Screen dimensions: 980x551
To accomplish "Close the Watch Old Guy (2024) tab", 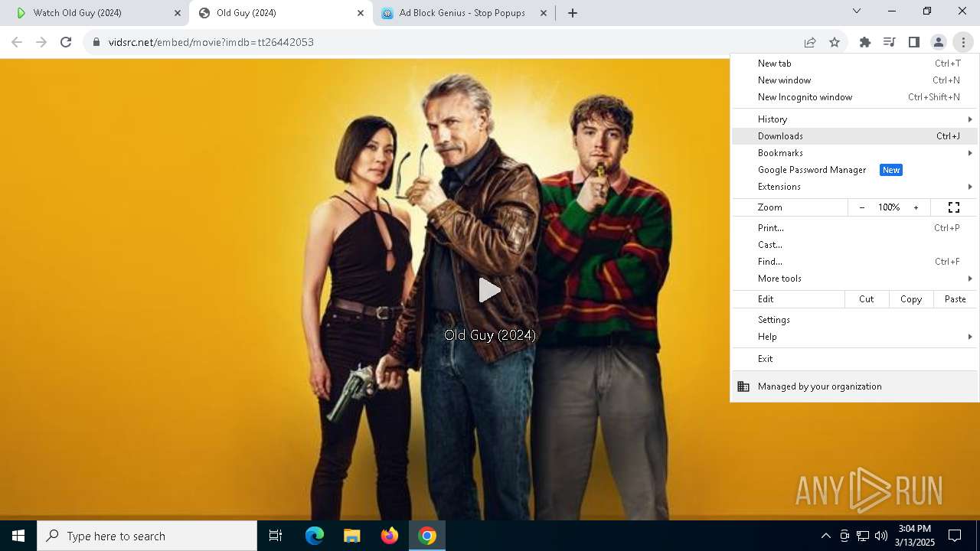I will [x=178, y=13].
